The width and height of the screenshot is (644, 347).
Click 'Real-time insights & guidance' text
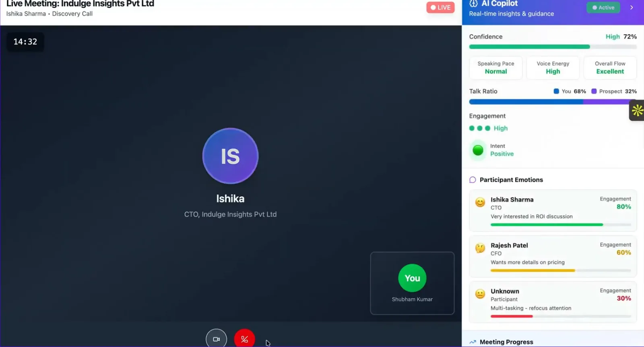[x=511, y=14]
